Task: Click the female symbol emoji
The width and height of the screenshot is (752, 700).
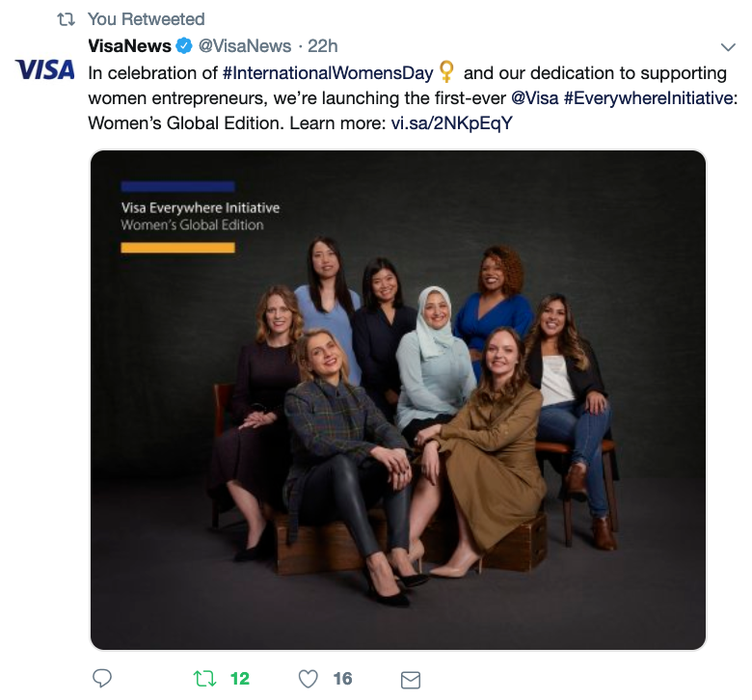Action: (x=446, y=71)
